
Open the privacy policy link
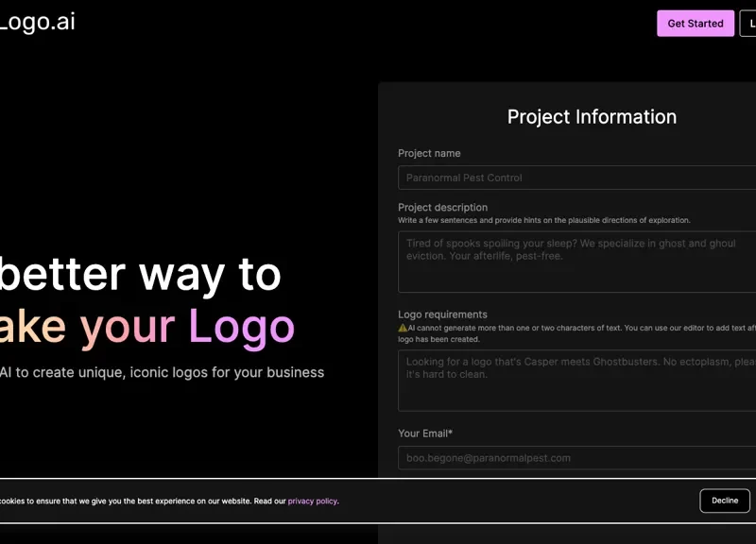[312, 501]
